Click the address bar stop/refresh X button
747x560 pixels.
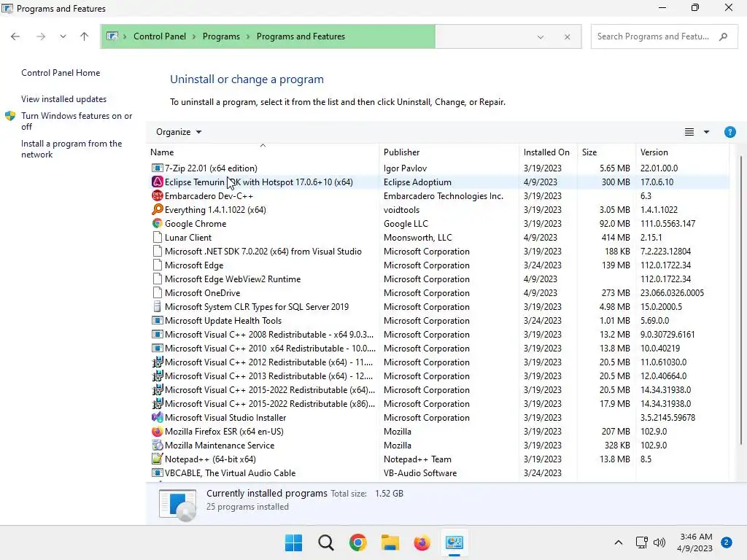pyautogui.click(x=567, y=36)
